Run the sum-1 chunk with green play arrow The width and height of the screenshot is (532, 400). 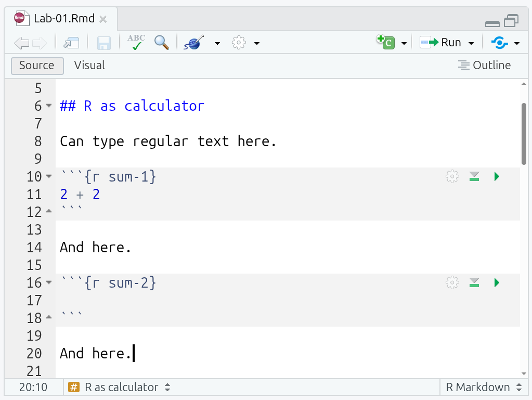click(497, 177)
